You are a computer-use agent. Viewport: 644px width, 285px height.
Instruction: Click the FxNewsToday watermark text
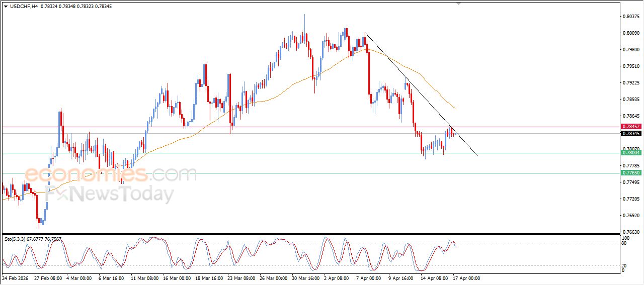point(111,195)
